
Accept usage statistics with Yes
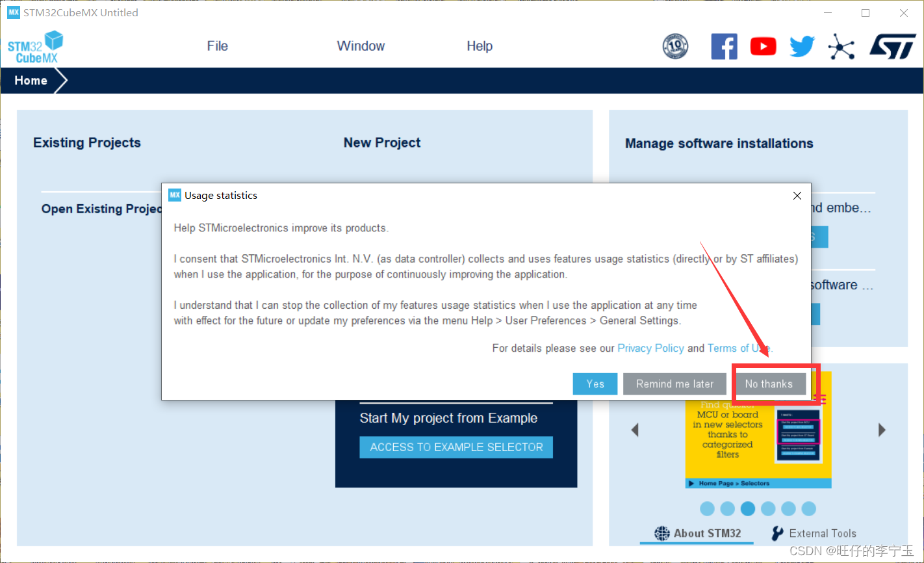coord(595,384)
